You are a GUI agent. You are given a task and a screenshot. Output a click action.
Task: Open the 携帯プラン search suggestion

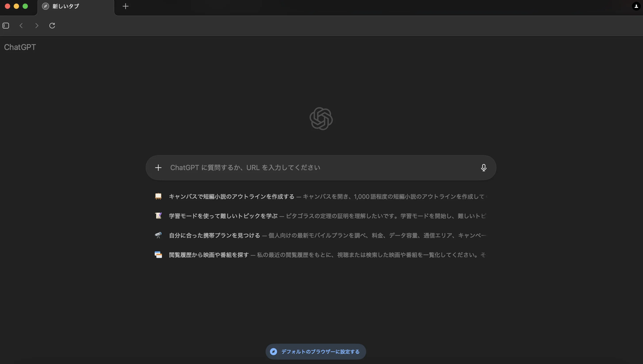(x=214, y=235)
